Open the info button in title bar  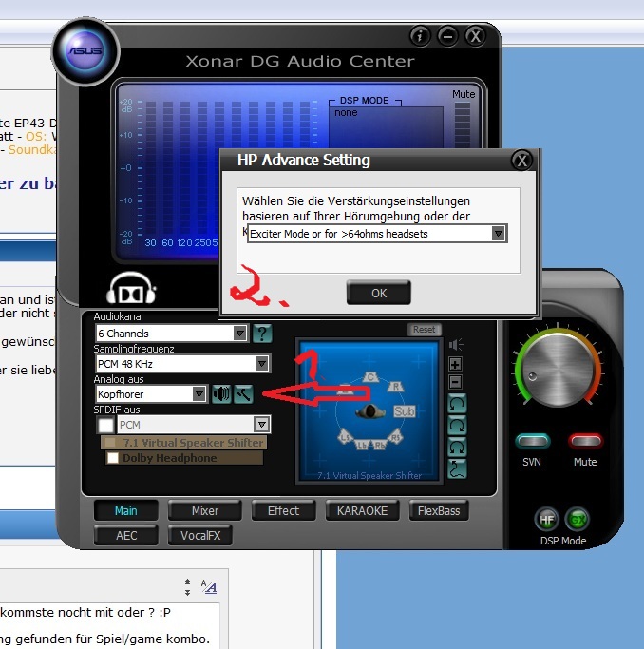coord(420,36)
